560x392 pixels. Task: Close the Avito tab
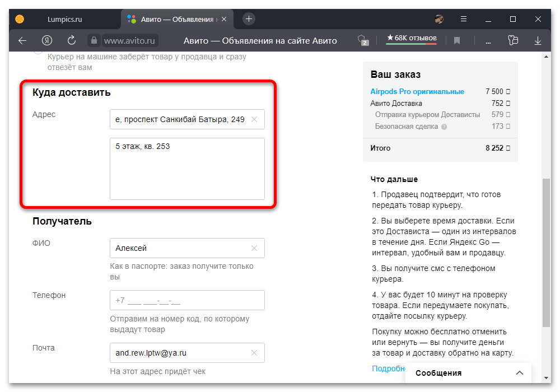point(224,19)
